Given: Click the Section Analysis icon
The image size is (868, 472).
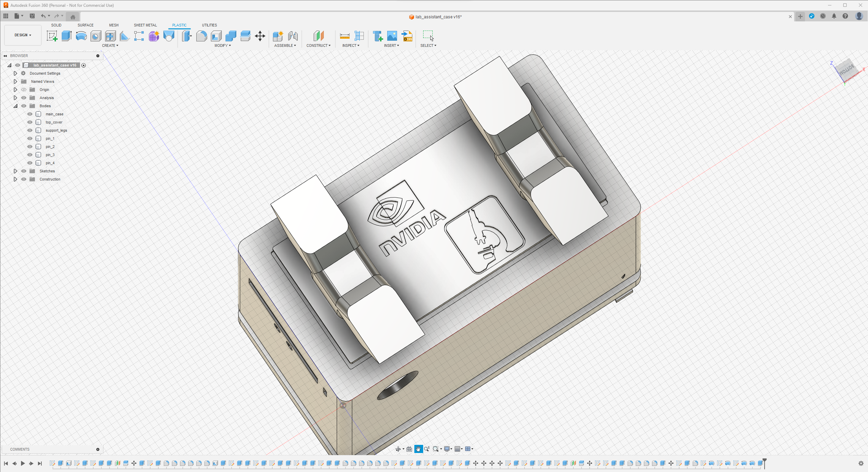Looking at the screenshot, I should tap(359, 36).
